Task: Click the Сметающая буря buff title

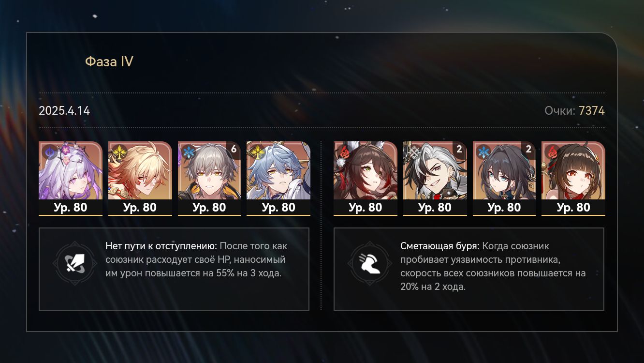Action: pyautogui.click(x=439, y=246)
